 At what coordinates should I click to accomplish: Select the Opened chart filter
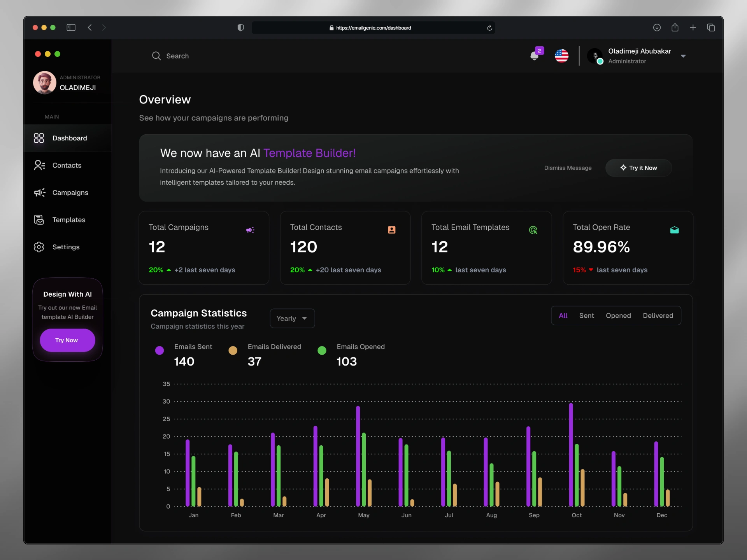tap(618, 315)
